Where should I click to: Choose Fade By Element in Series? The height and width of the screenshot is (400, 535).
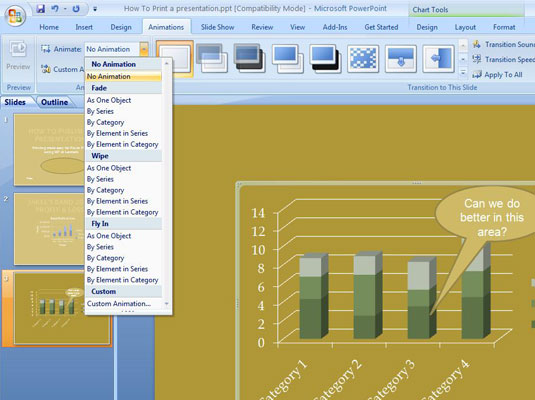pos(124,133)
